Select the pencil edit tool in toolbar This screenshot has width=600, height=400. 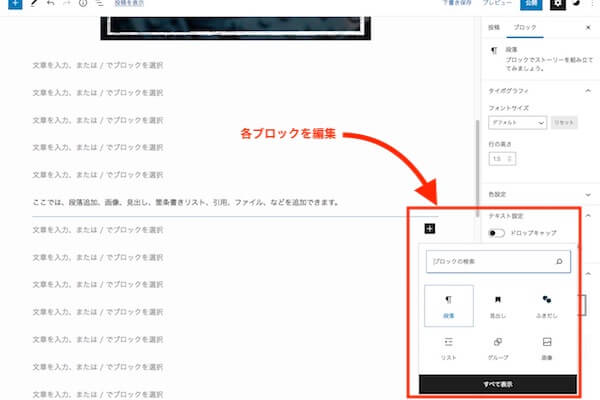point(34,3)
